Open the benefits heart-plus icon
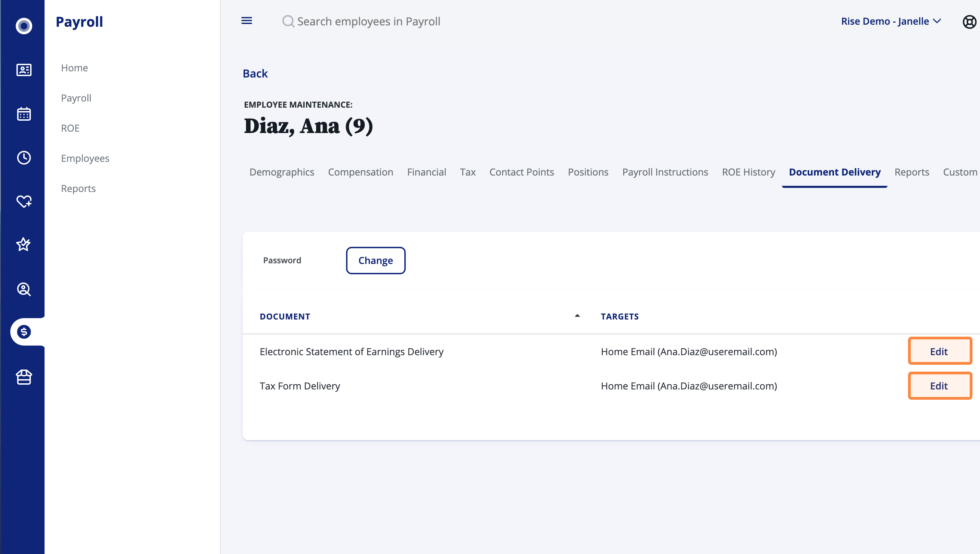This screenshot has width=980, height=554. coord(24,201)
